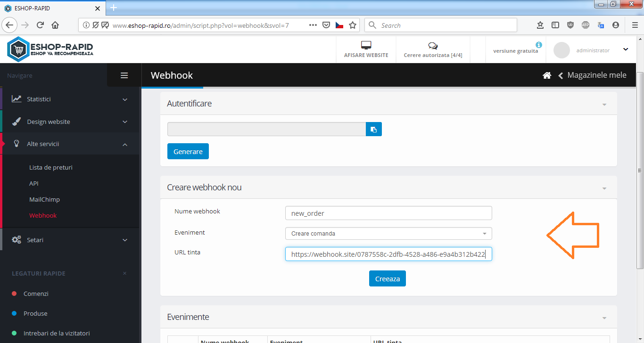Open Afisare Website monitor icon
Image resolution: width=644 pixels, height=343 pixels.
pos(366,45)
